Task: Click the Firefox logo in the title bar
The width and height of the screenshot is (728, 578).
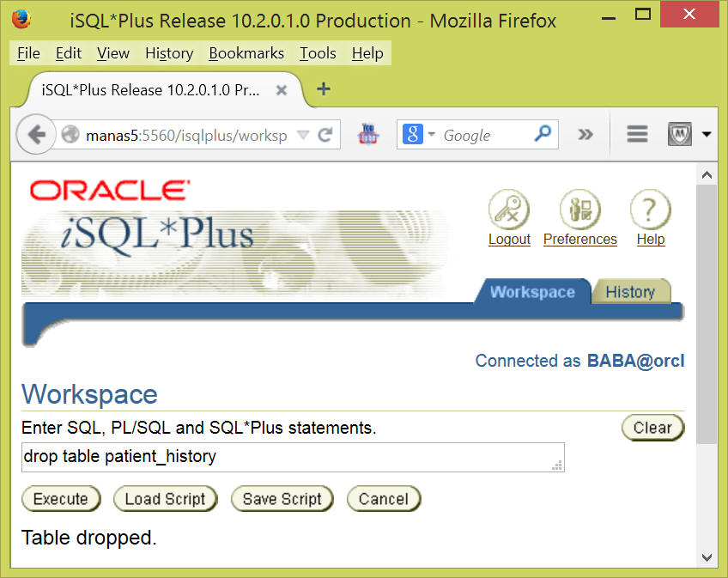Action: point(21,20)
